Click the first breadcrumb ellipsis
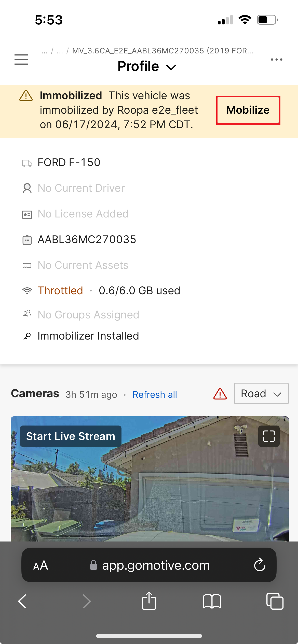This screenshot has height=644, width=298. 45,51
